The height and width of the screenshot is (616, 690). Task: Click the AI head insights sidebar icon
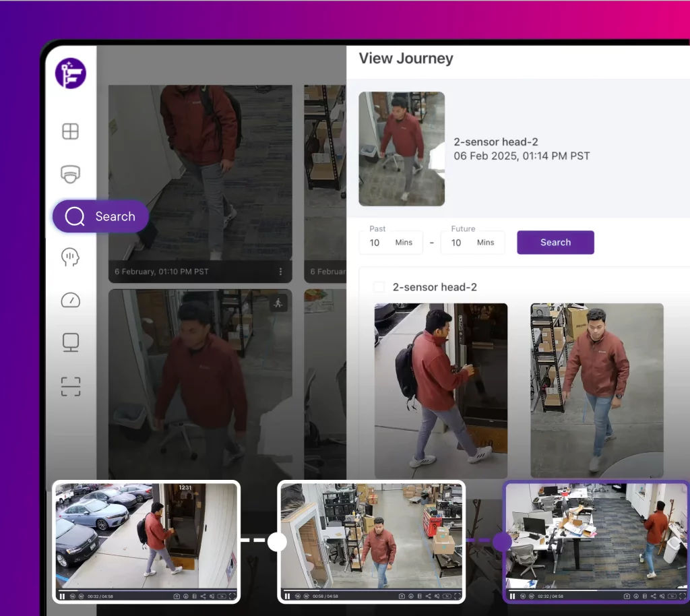71,257
